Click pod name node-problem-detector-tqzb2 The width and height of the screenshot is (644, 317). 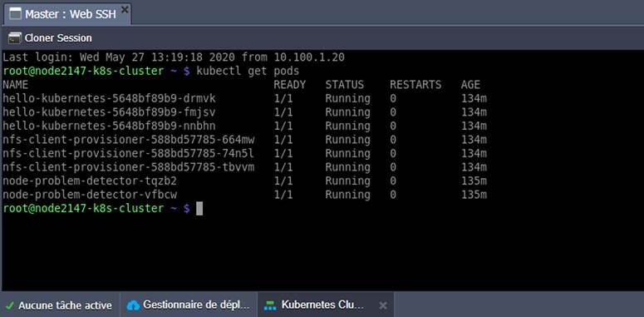coord(90,181)
